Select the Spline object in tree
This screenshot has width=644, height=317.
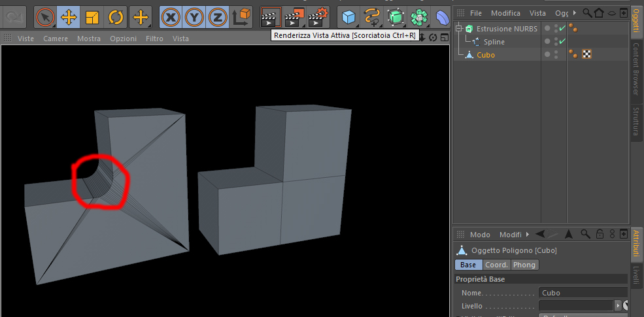pyautogui.click(x=494, y=41)
